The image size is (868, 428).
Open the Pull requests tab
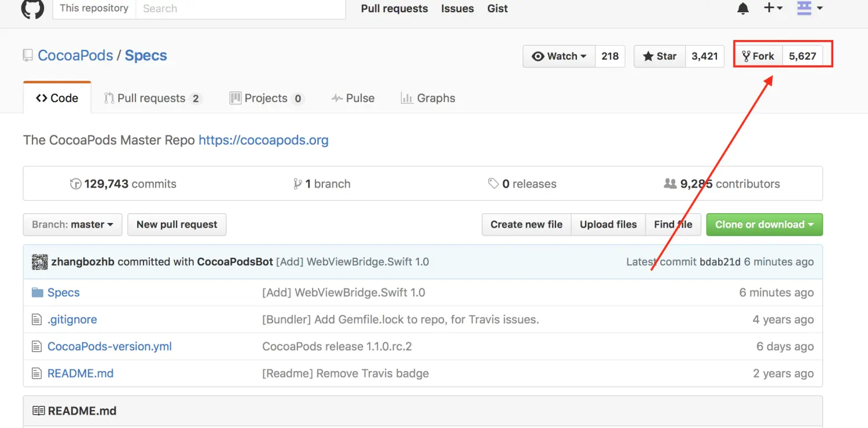click(x=152, y=98)
